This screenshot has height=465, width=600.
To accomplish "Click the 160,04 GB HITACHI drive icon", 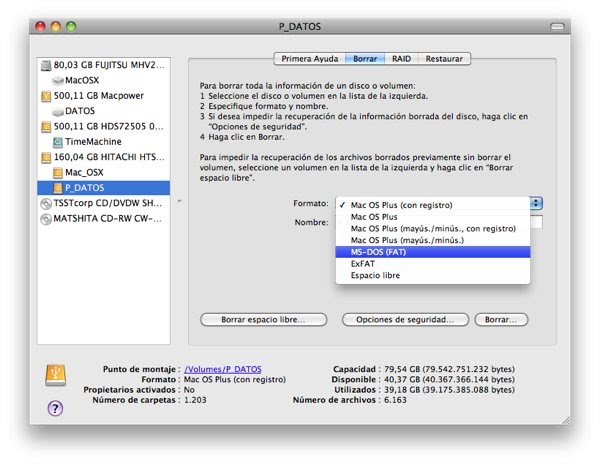I will (x=46, y=157).
